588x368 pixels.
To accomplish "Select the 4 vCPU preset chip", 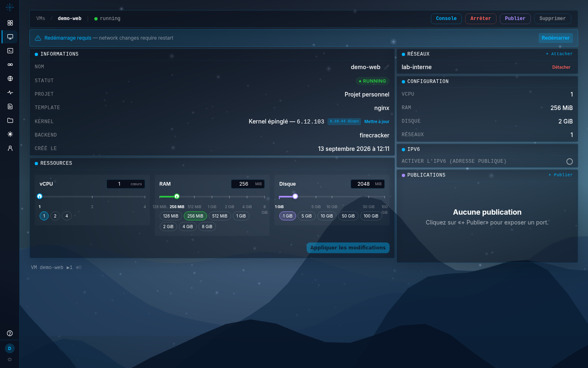I will pyautogui.click(x=67, y=216).
